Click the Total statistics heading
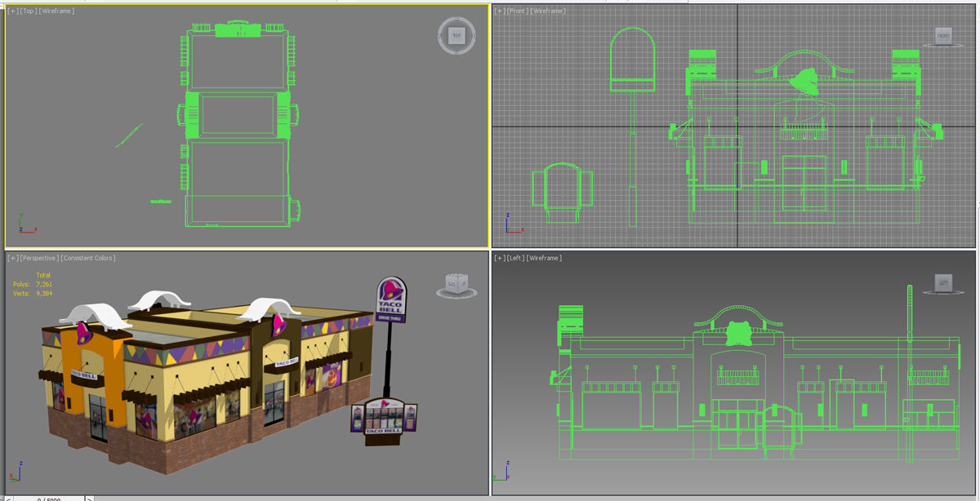980x501 pixels. click(43, 275)
